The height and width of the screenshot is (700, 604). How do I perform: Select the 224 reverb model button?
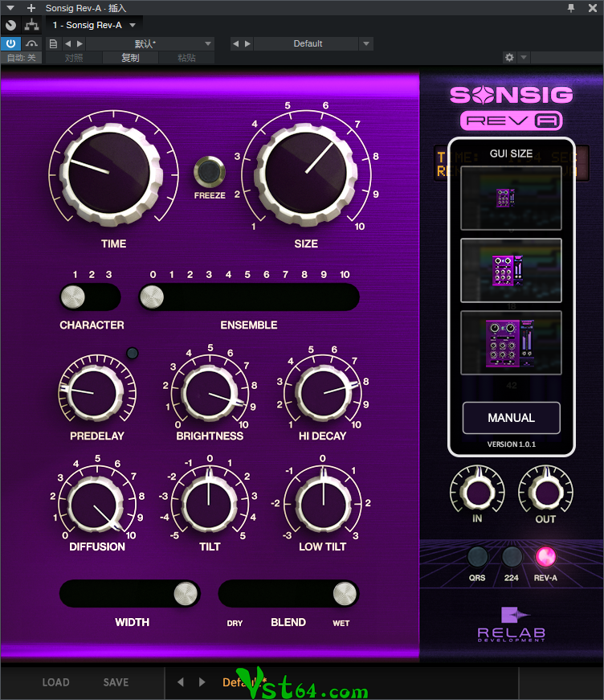tap(511, 557)
